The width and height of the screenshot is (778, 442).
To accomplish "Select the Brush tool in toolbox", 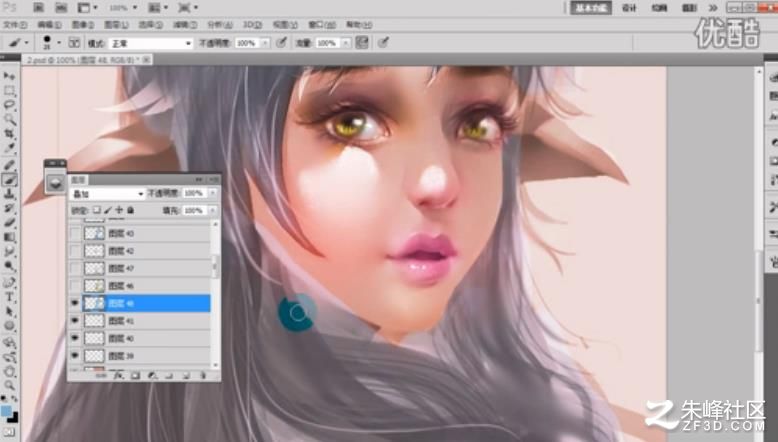I will [9, 180].
